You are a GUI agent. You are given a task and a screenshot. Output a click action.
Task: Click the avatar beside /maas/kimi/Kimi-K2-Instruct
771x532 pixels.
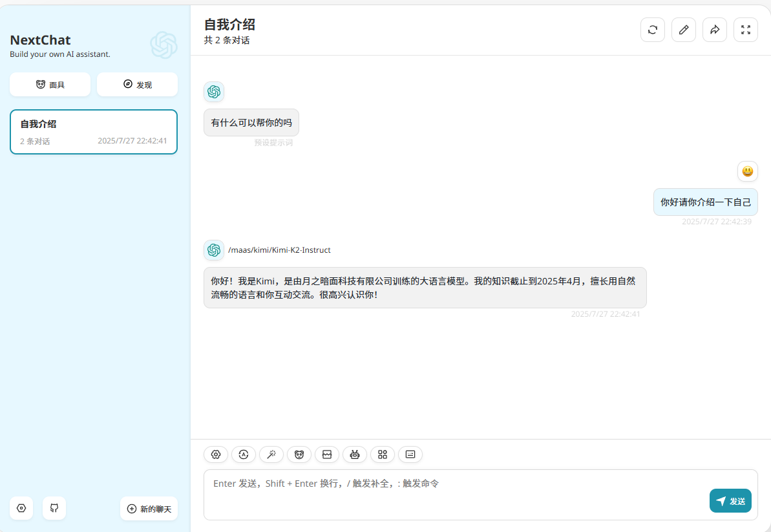coord(214,250)
